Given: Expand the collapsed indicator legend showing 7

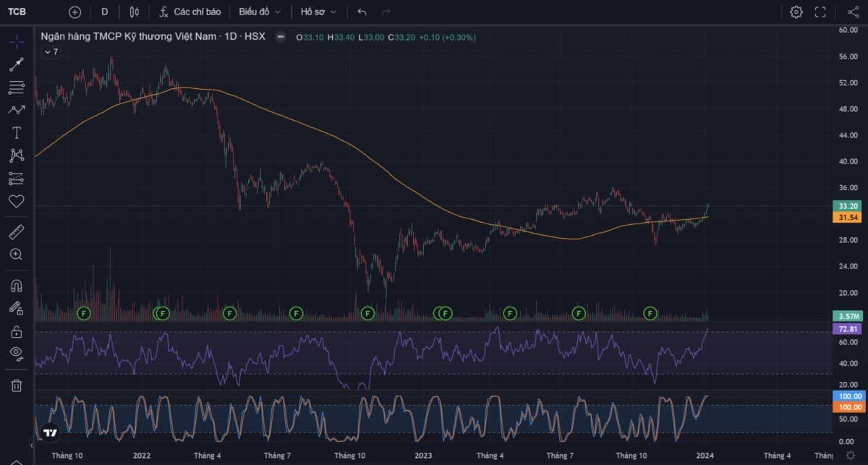Looking at the screenshot, I should click(51, 52).
